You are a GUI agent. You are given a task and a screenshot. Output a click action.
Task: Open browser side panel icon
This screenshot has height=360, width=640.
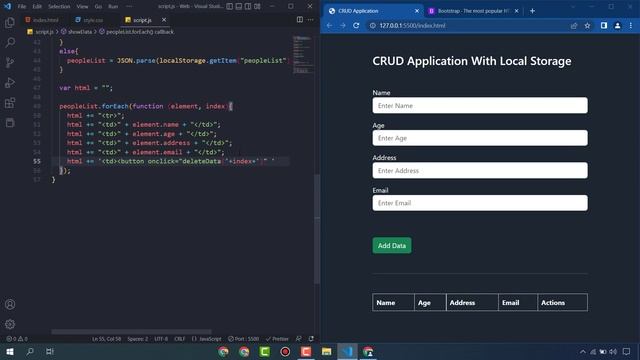[x=604, y=25]
